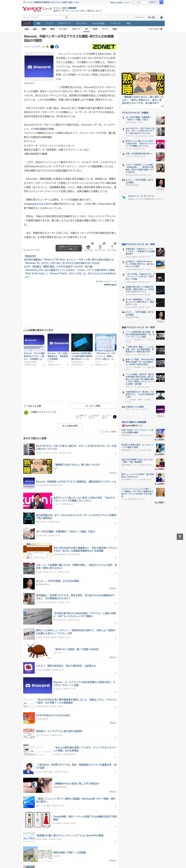Open the 高市総裁 支持率下げてやる article
The height and width of the screenshot is (868, 186).
pos(75,596)
